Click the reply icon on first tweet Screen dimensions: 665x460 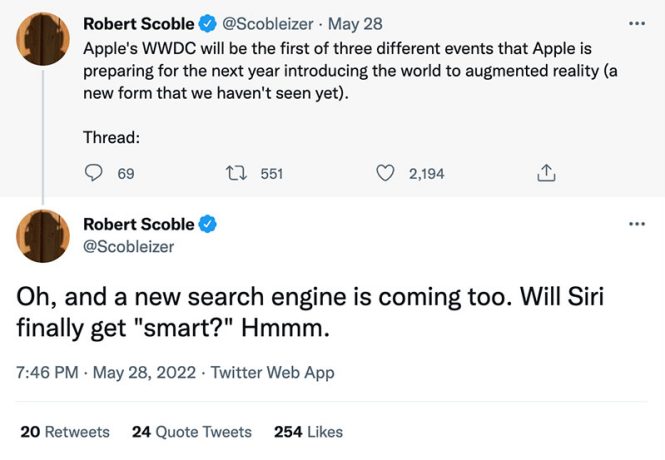pyautogui.click(x=93, y=173)
